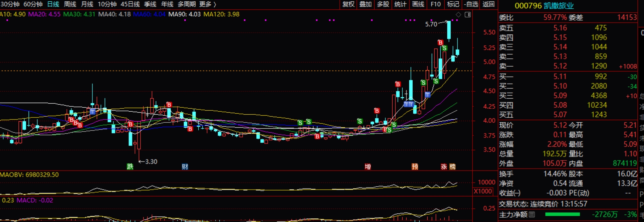Click the MA30: 4.31 indicator label

79,14
